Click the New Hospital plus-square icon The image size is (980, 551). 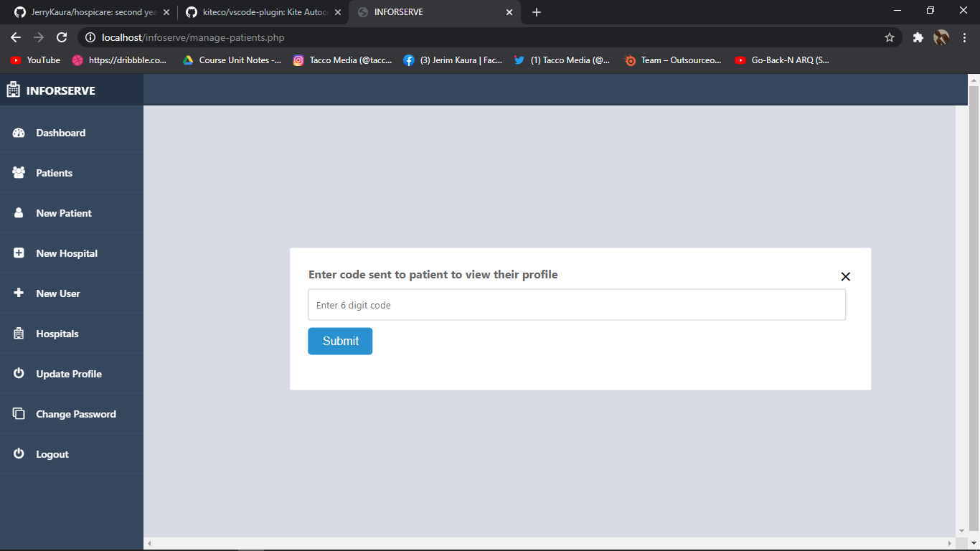pyautogui.click(x=19, y=253)
